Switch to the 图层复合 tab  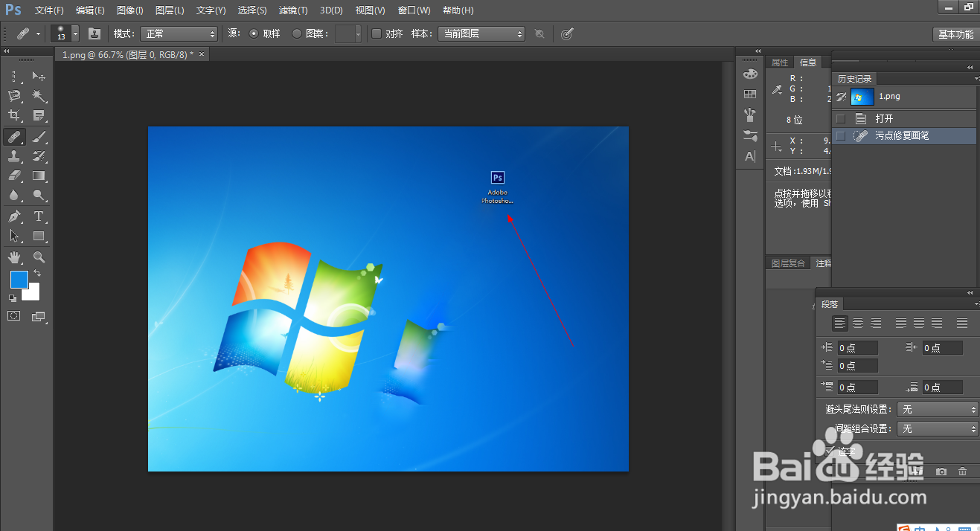789,263
